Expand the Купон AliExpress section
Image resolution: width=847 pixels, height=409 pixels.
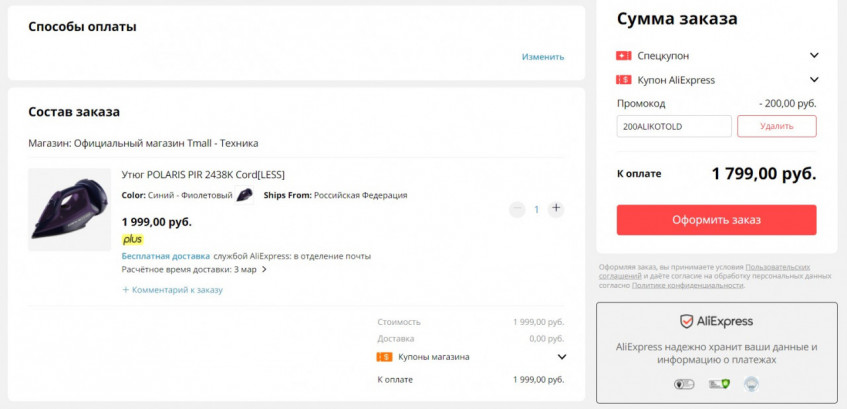coord(814,80)
